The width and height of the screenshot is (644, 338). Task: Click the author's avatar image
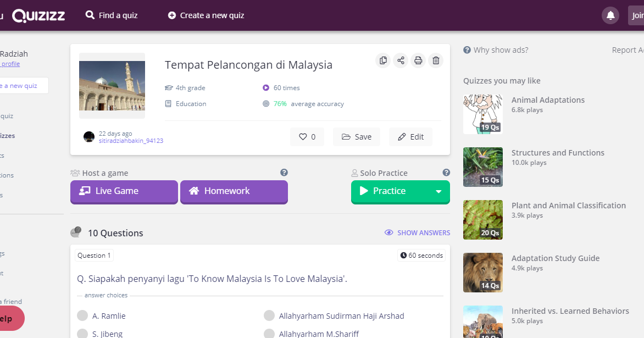click(x=88, y=137)
